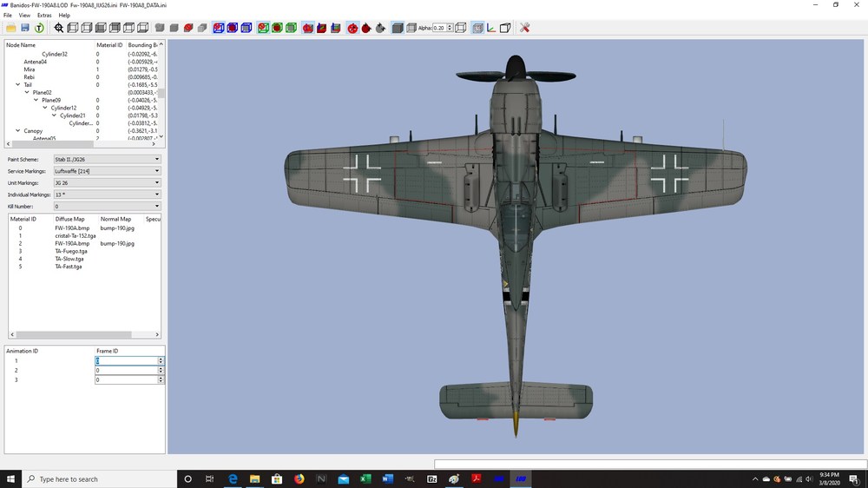Image resolution: width=868 pixels, height=488 pixels.
Task: Select the first wireframe view cube after zoom
Action: [x=73, y=28]
